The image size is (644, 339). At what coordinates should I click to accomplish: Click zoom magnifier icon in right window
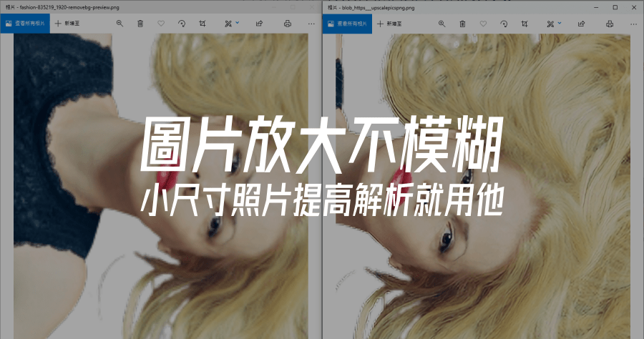click(441, 24)
